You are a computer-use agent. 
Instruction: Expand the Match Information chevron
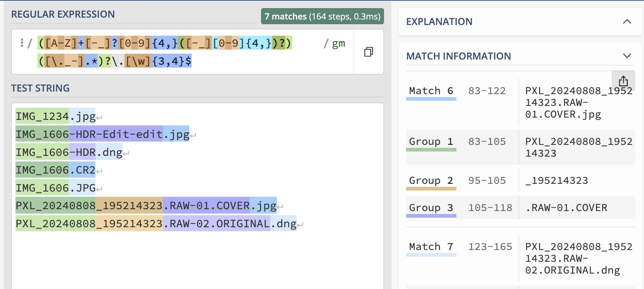pos(627,56)
